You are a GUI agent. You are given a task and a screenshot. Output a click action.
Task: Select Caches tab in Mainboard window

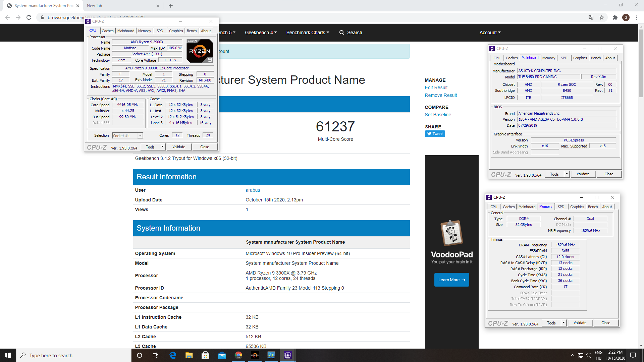click(x=512, y=58)
